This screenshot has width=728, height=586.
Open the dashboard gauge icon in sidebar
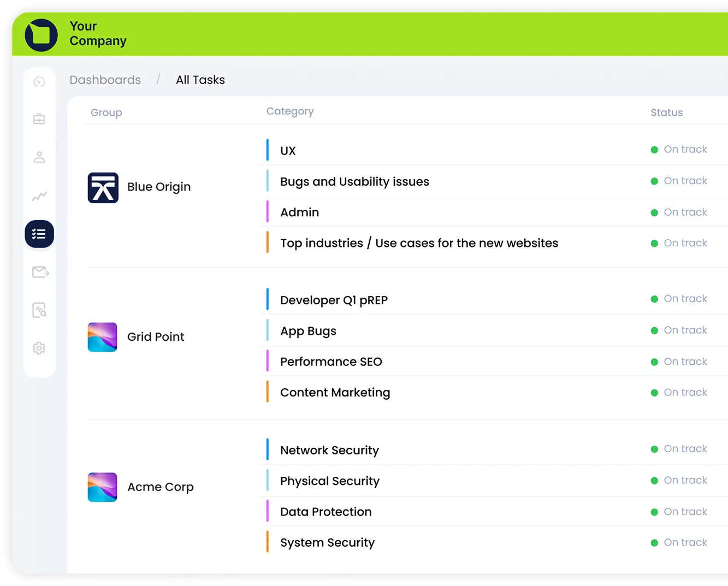[39, 82]
